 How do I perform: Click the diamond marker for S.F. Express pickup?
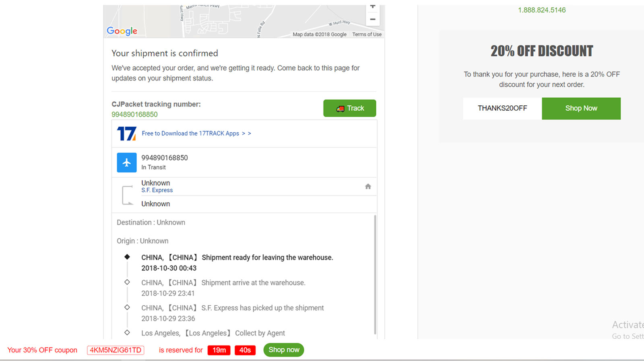[127, 307]
